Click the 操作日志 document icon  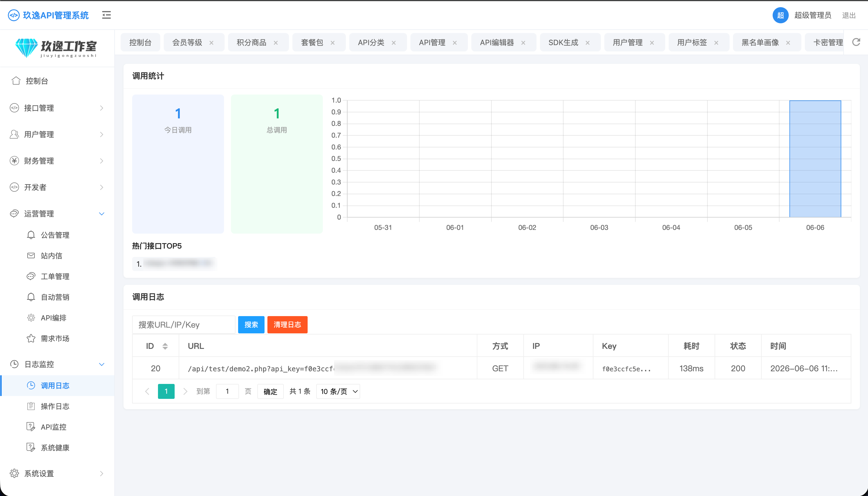click(31, 406)
